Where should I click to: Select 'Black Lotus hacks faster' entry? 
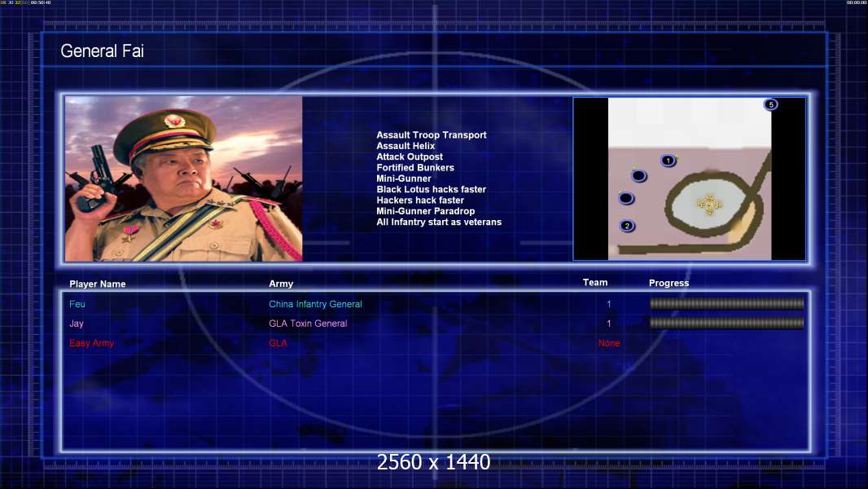point(432,189)
